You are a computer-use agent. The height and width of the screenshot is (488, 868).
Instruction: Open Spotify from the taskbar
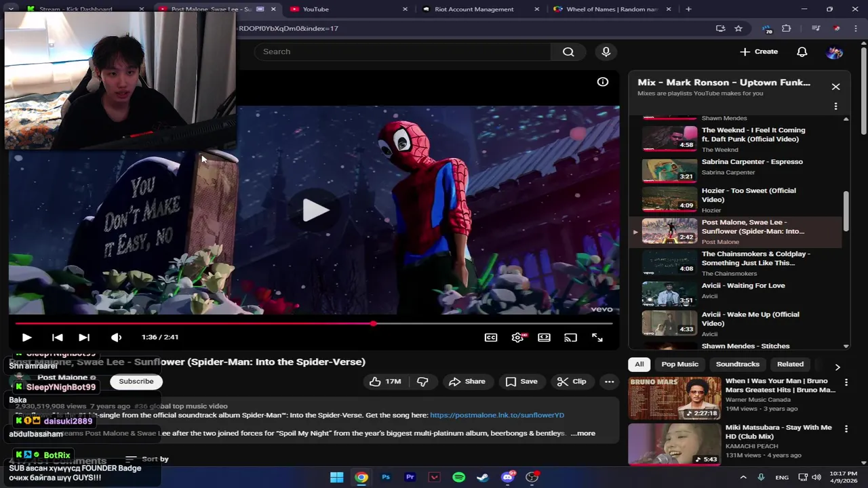459,477
